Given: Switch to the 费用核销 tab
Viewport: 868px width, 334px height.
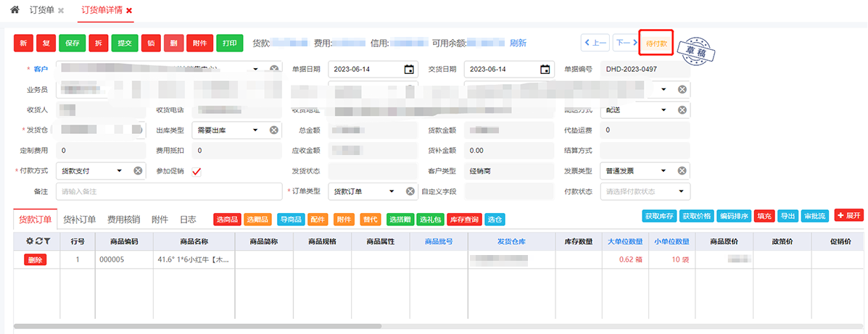Looking at the screenshot, I should pyautogui.click(x=123, y=219).
